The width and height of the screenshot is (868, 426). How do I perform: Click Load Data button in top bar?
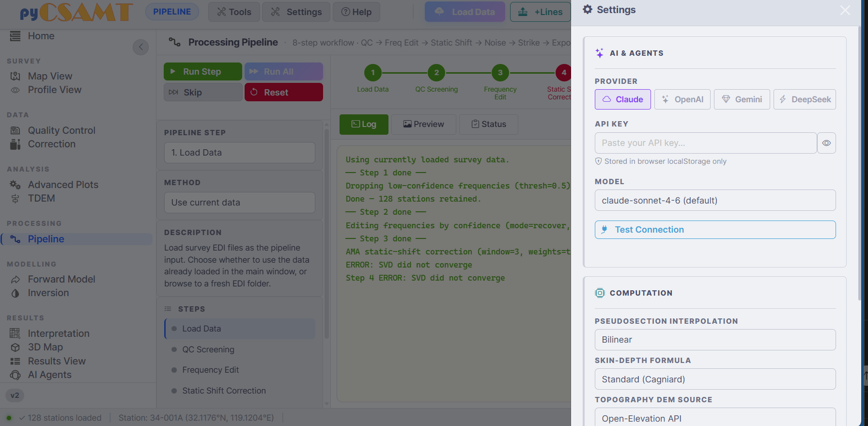point(465,12)
